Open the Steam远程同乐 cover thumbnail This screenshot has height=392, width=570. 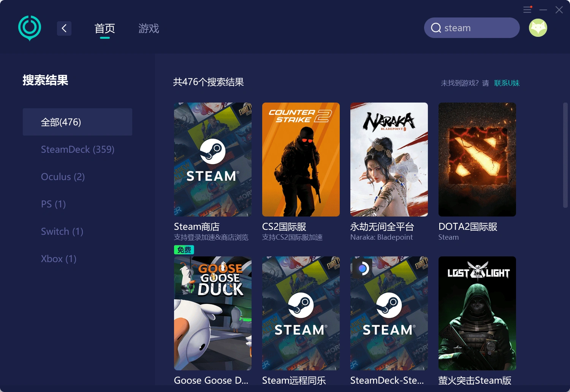tap(301, 313)
